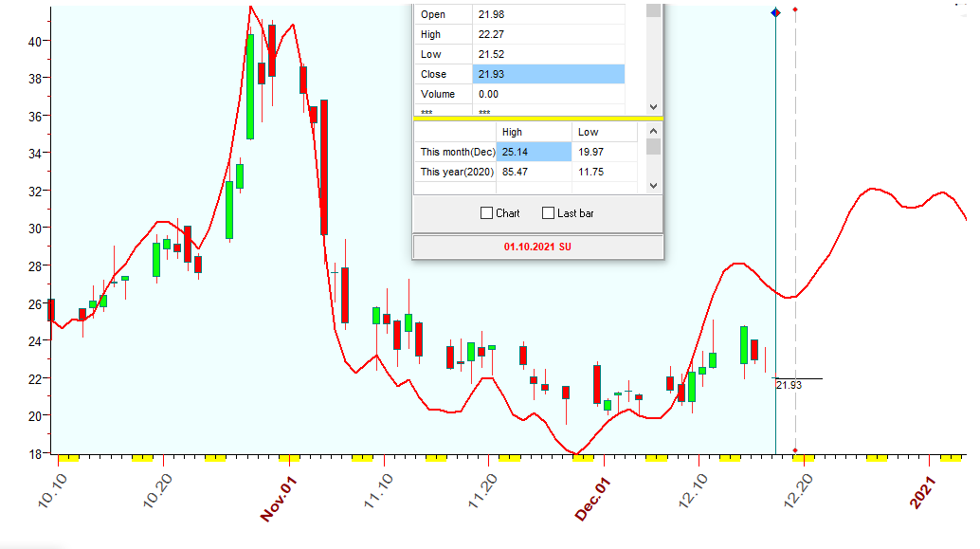Click the red marker atop dashed line

click(x=795, y=10)
